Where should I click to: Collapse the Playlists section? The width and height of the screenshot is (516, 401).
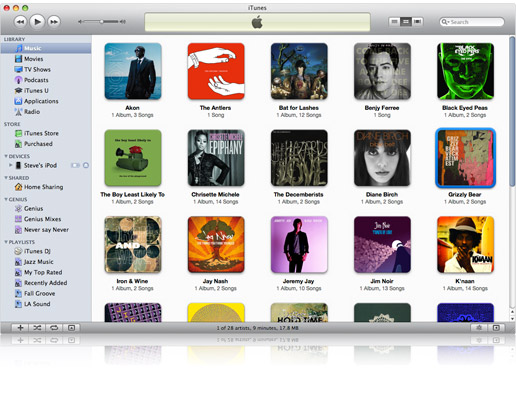6,242
